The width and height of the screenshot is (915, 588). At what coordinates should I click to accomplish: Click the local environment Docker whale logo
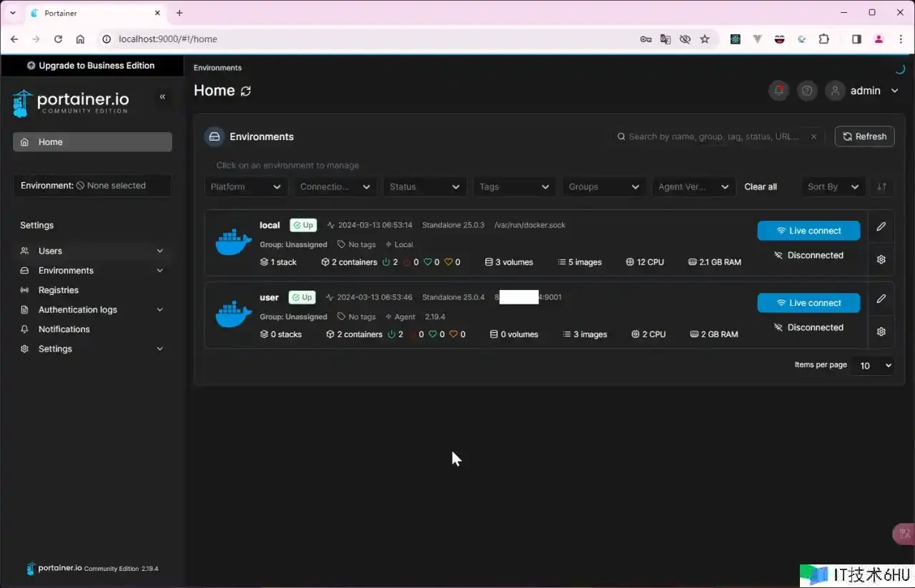(233, 243)
